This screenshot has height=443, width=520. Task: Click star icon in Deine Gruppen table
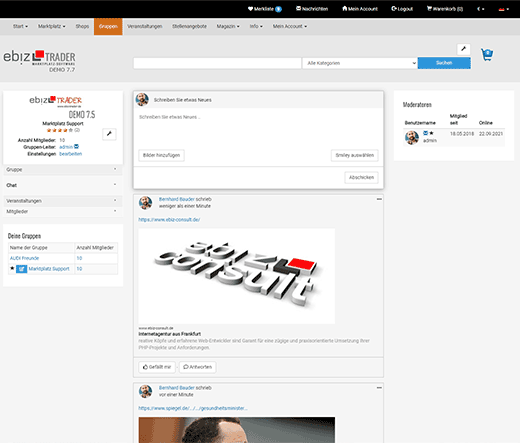point(12,268)
